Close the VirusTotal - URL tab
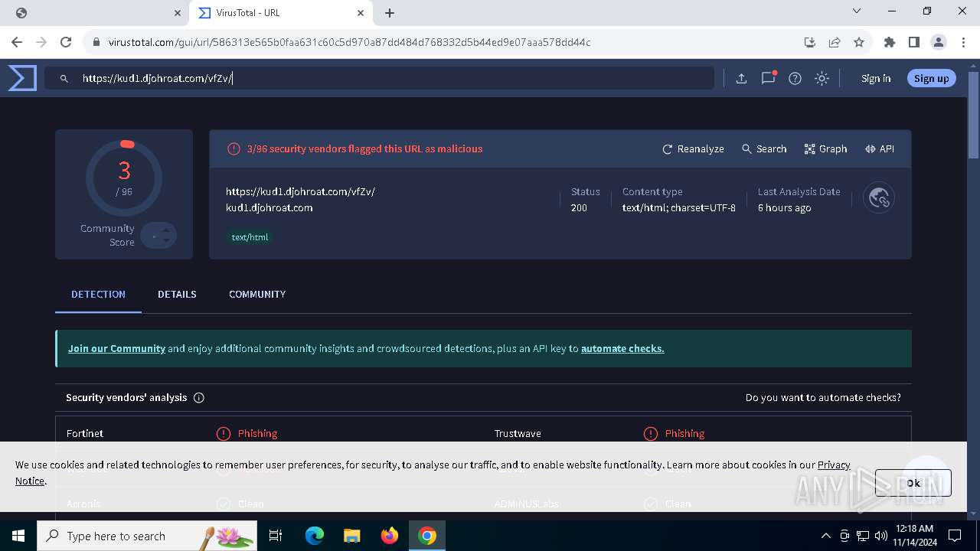This screenshot has height=551, width=980. pos(361,13)
